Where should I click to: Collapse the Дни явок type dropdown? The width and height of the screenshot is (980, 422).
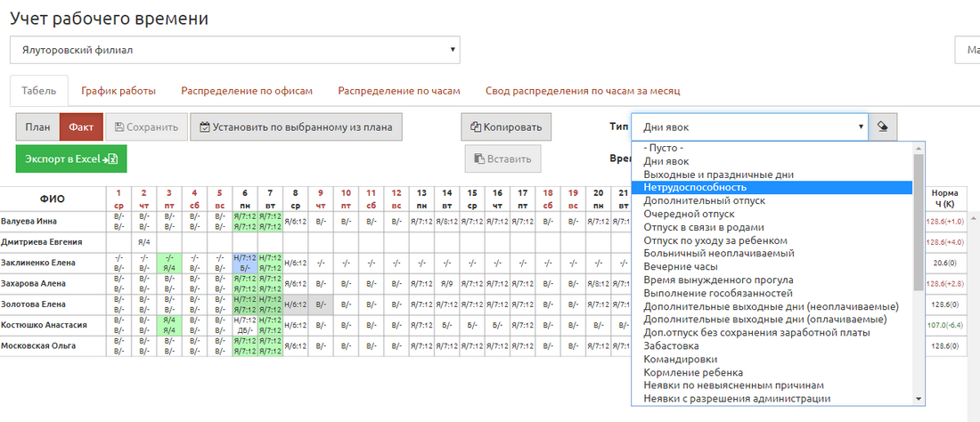tap(749, 126)
